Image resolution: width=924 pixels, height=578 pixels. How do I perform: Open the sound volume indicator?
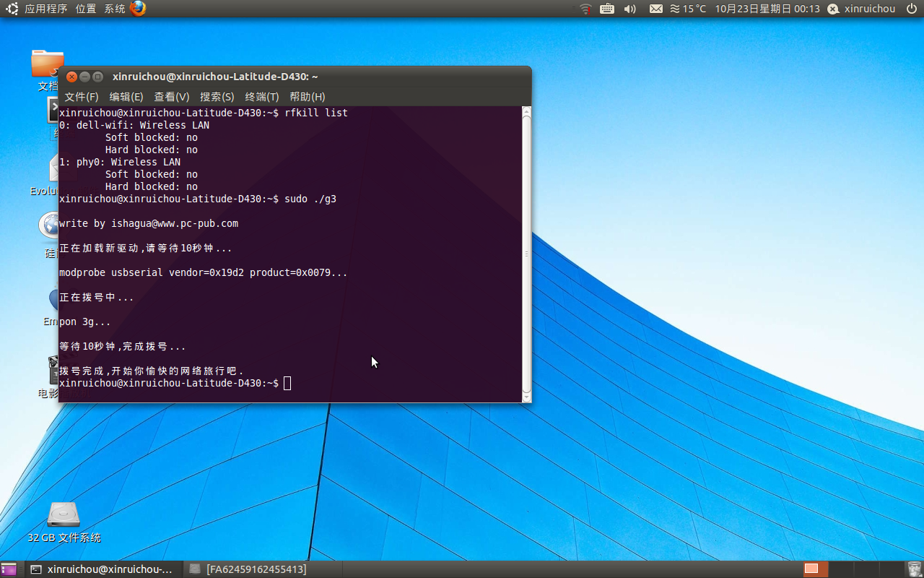point(630,9)
